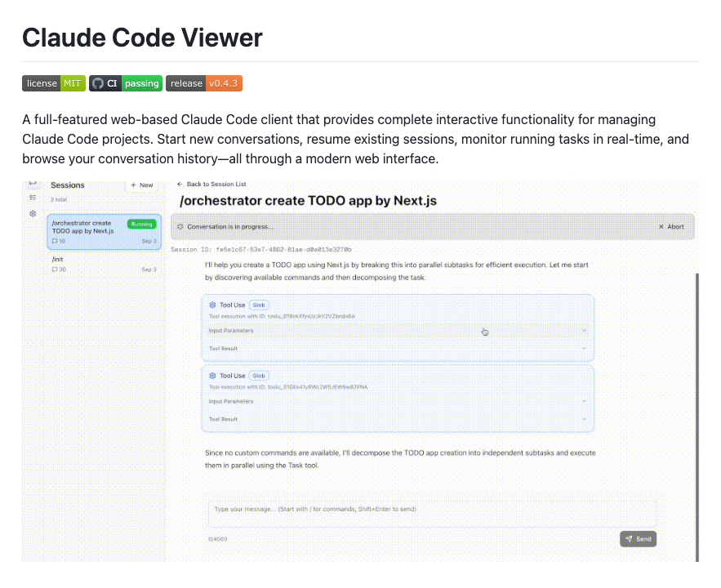
Task: Click the 2 total sessions count
Action: [59, 199]
